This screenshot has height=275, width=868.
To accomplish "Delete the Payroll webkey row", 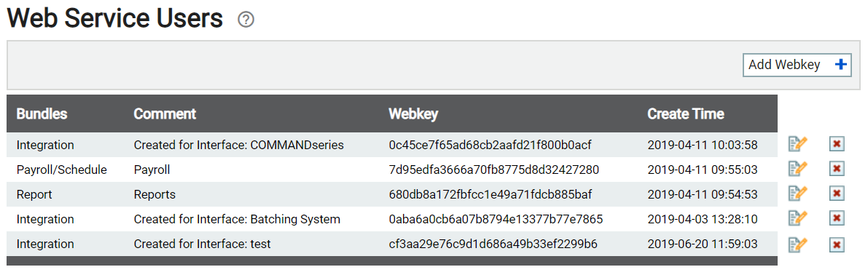I will point(837,169).
